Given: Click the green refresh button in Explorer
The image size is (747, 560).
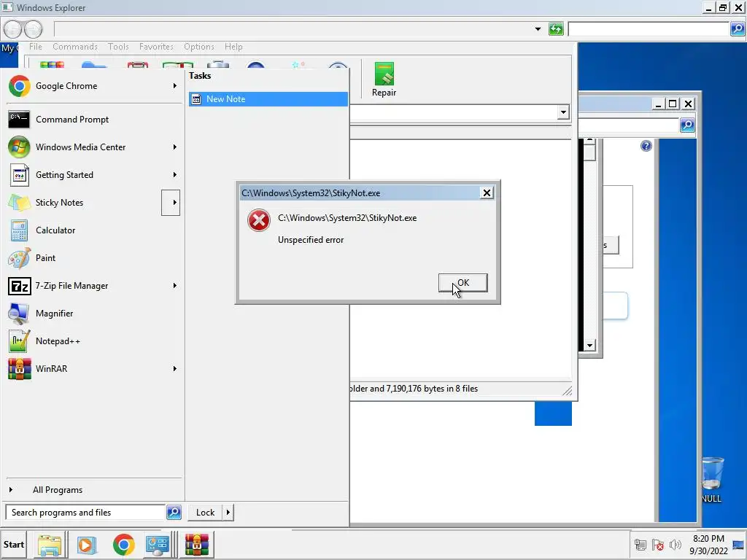Looking at the screenshot, I should pos(556,29).
